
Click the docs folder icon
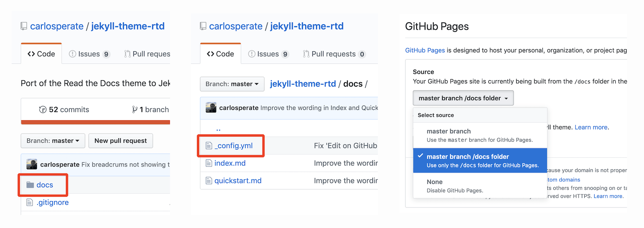tap(30, 185)
